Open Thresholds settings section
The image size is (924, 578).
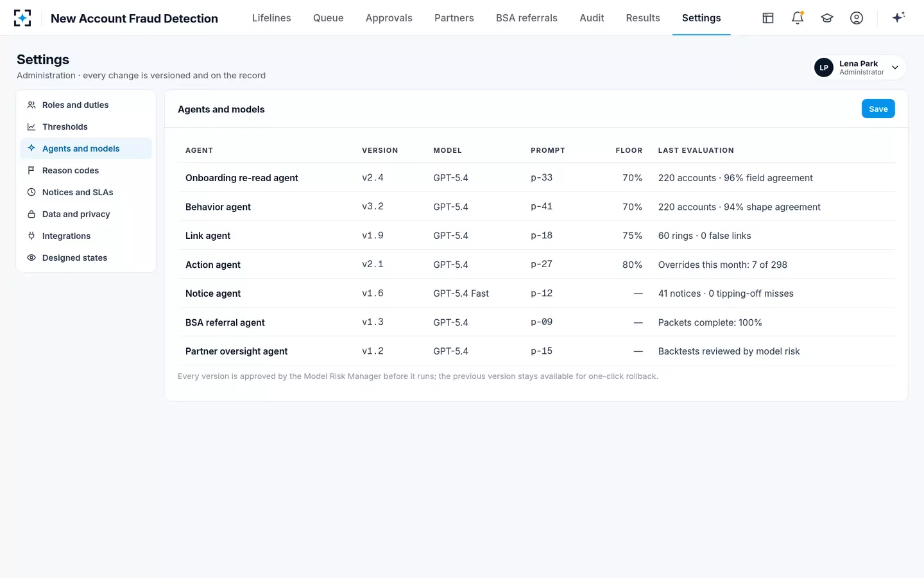(x=86, y=127)
